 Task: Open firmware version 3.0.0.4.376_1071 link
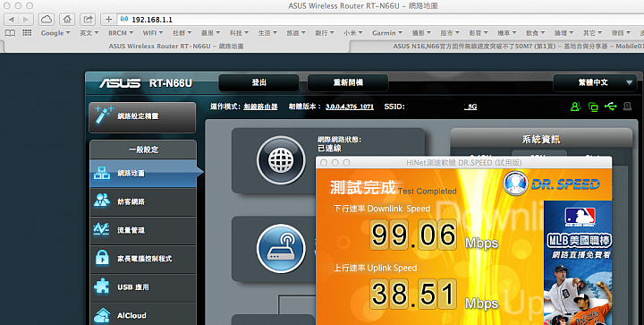[350, 107]
